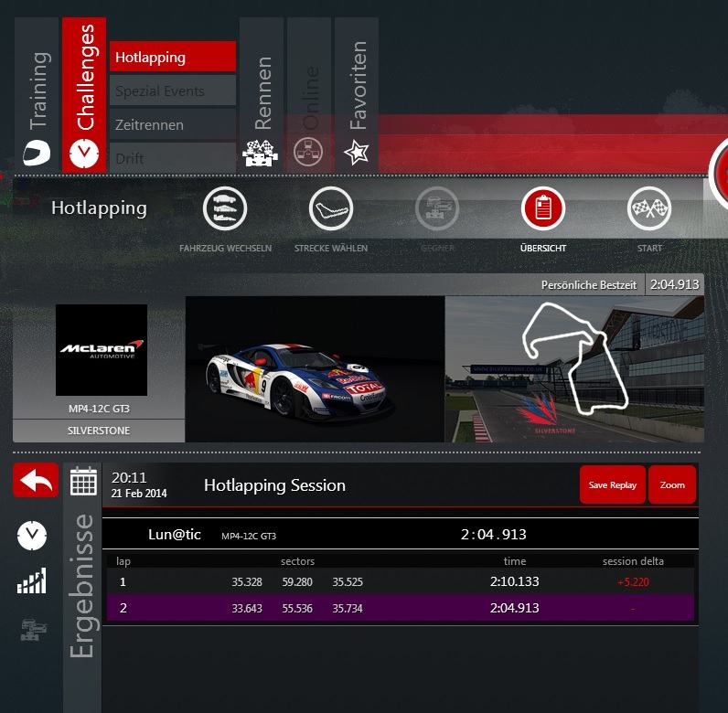Click the clock icon in left sidebar
728x713 pixels.
point(32,536)
